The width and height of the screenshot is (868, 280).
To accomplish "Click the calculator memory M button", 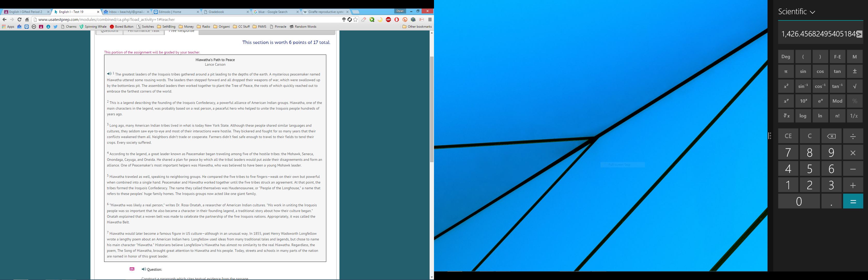I will point(855,57).
